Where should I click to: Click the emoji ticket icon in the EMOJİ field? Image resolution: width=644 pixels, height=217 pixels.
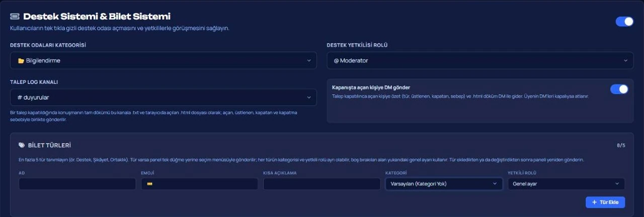click(149, 184)
